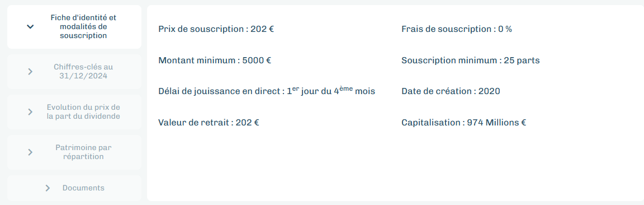Click the Documents chevron arrow
Image resolution: width=644 pixels, height=205 pixels.
coord(48,188)
